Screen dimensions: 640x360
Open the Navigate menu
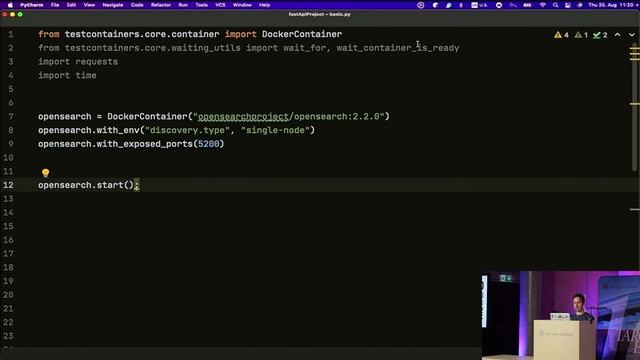coord(113,5)
